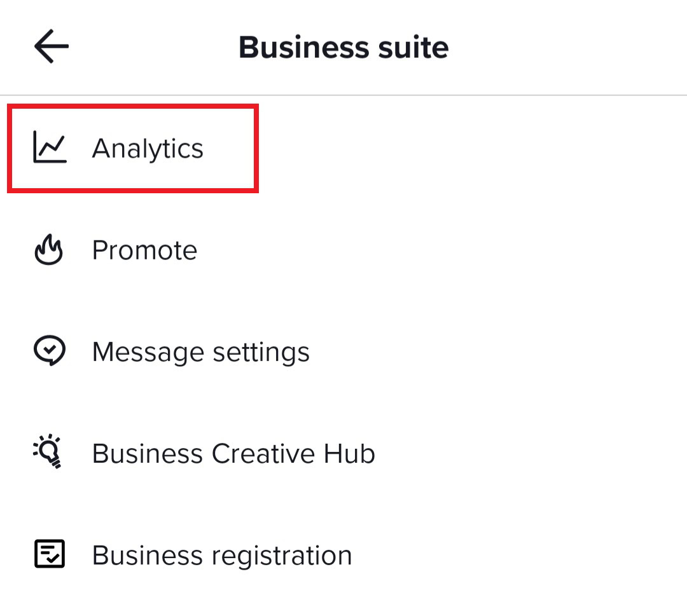687x616 pixels.
Task: Click the Analytics line chart icon
Action: (50, 148)
